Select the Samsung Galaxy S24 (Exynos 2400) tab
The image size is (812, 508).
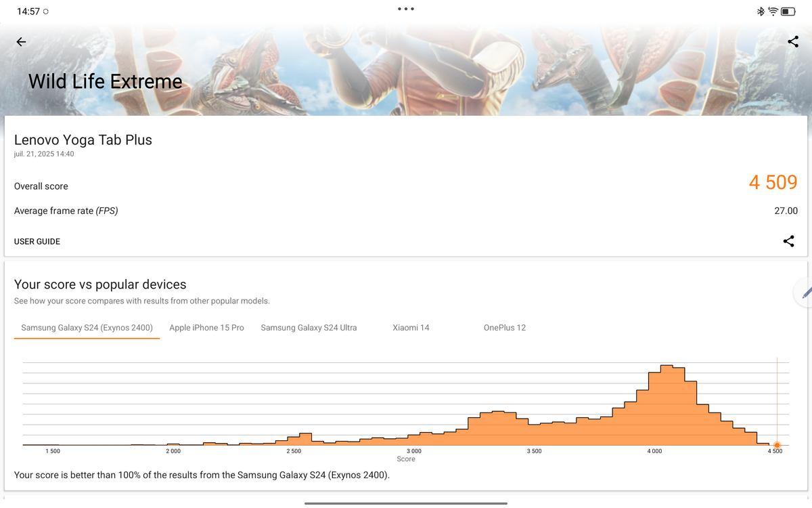click(x=87, y=328)
